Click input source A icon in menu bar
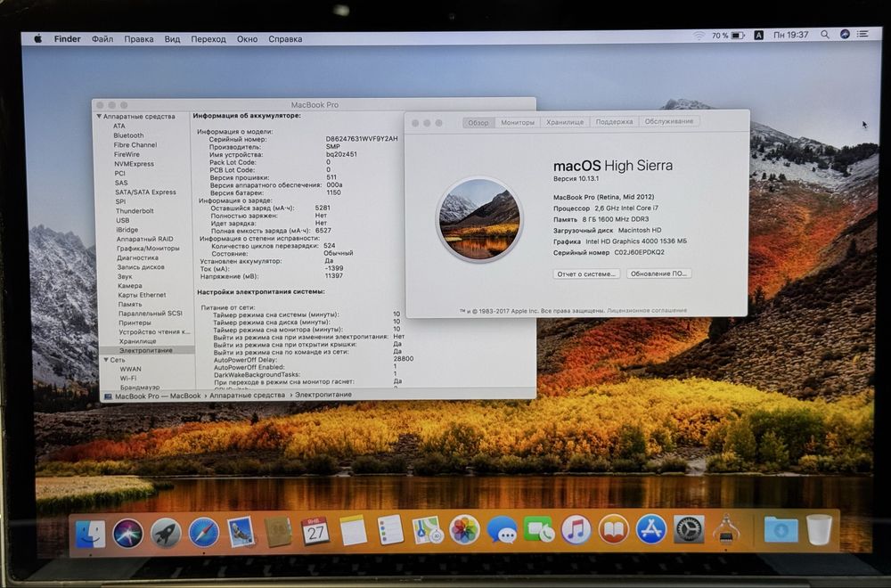This screenshot has height=588, width=891. [758, 36]
